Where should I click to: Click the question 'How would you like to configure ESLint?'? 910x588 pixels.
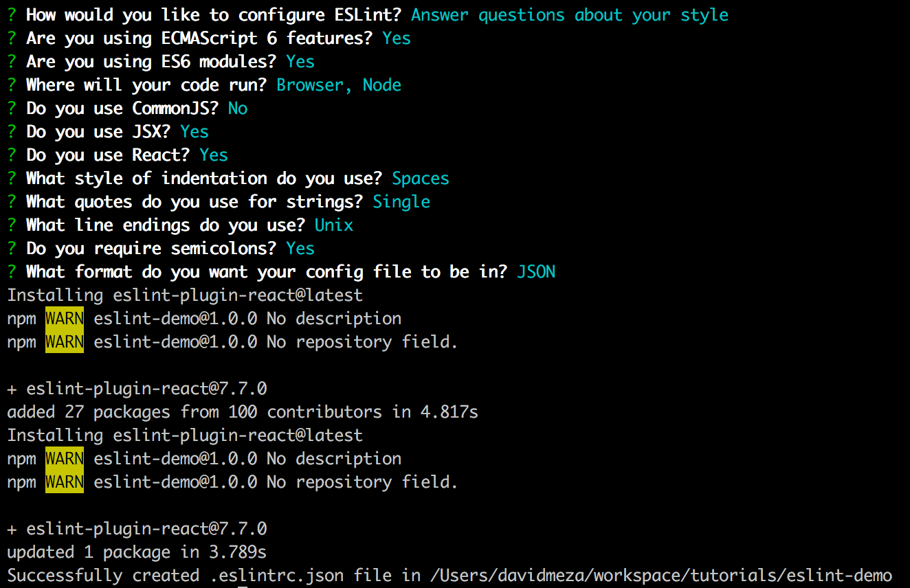[x=214, y=15]
